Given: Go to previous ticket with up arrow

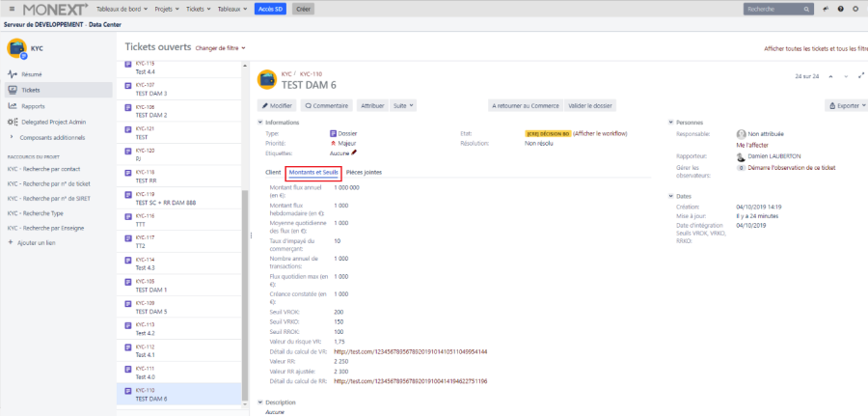Looking at the screenshot, I should [832, 75].
